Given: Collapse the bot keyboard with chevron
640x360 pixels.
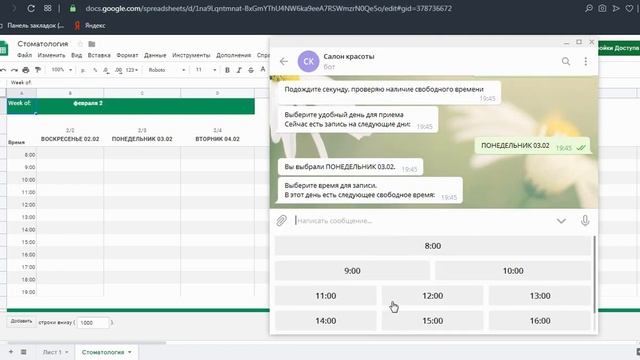Looking at the screenshot, I should click(561, 221).
